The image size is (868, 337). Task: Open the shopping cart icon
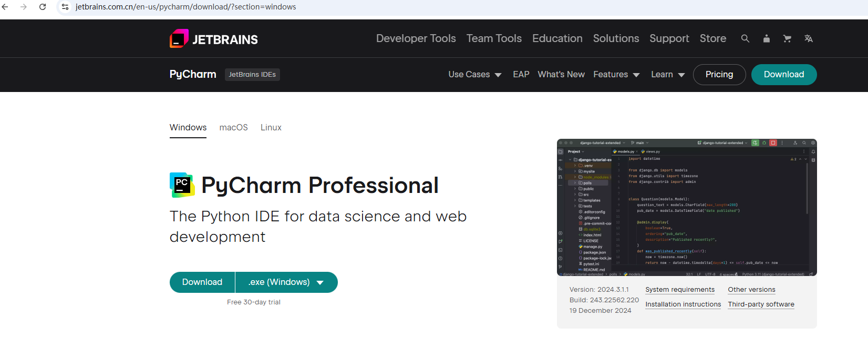pyautogui.click(x=787, y=38)
